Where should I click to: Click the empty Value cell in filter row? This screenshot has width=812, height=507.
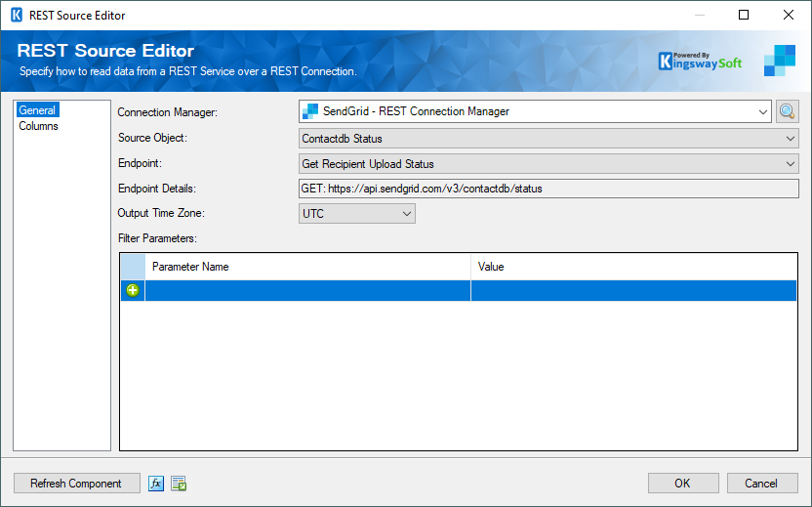pyautogui.click(x=633, y=290)
